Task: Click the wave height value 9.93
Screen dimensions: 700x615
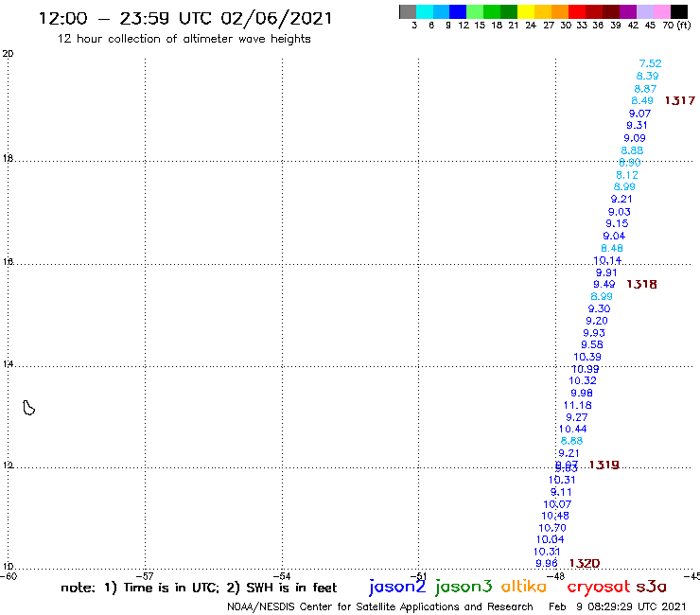Action: [594, 333]
